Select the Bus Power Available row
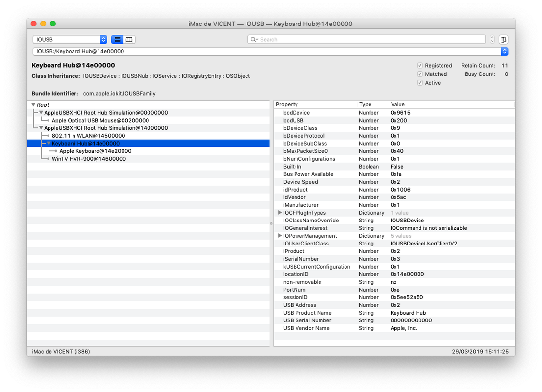Image resolution: width=542 pixels, height=392 pixels. click(394, 174)
